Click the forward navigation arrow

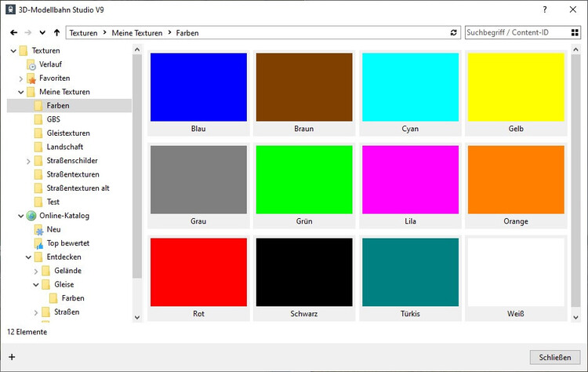click(28, 33)
